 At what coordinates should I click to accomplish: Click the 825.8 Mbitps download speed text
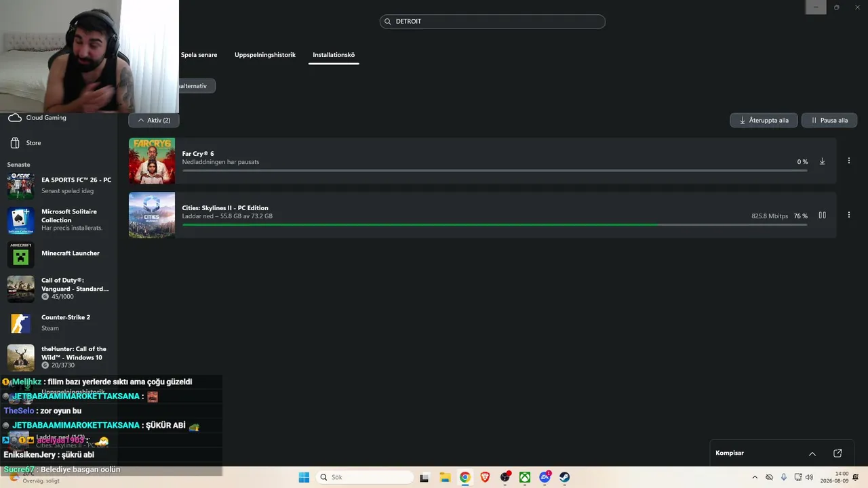(770, 216)
